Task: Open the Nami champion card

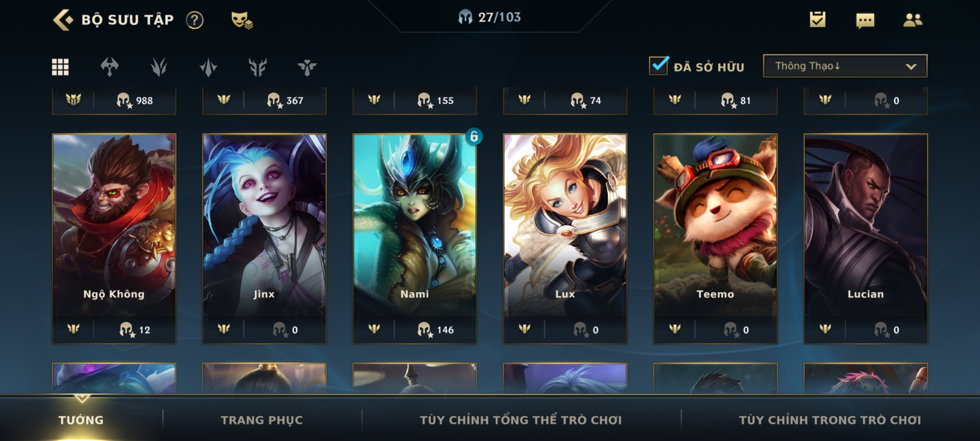Action: [415, 239]
